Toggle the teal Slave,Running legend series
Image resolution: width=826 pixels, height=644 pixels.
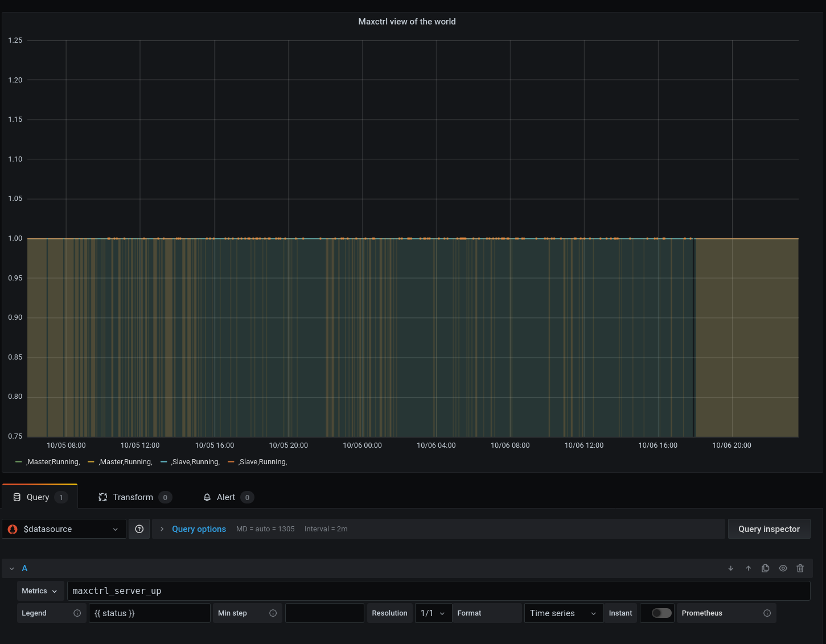coord(195,462)
